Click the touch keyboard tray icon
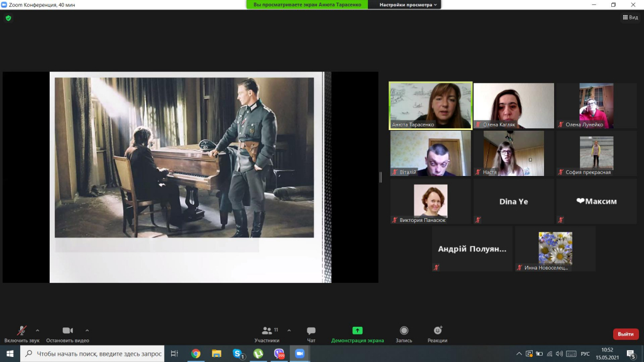644x362 pixels. point(571,354)
